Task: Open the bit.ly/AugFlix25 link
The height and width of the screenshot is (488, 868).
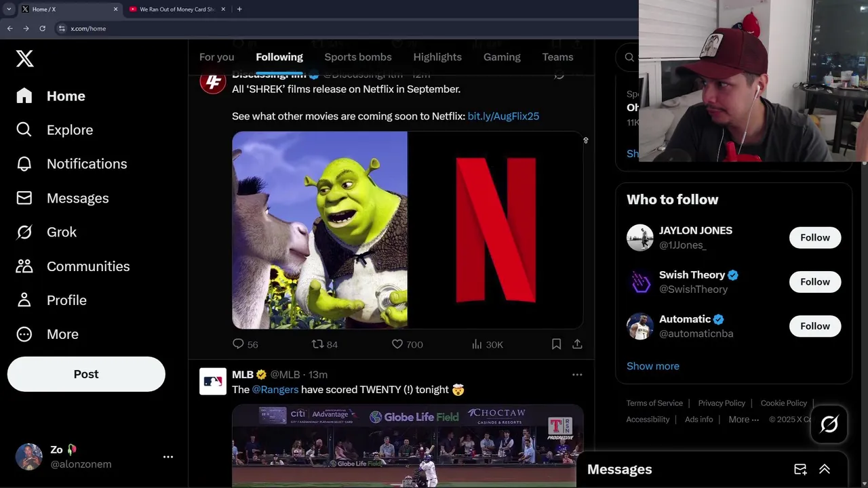Action: point(503,116)
